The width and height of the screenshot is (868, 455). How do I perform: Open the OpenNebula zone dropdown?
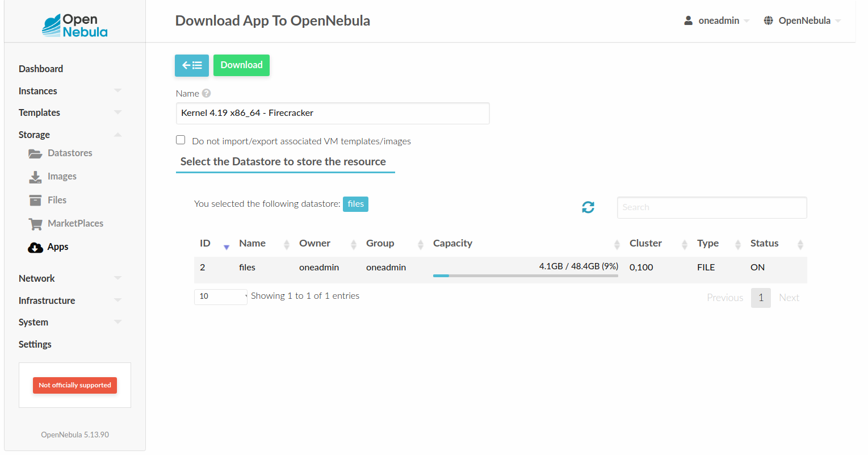click(x=802, y=20)
